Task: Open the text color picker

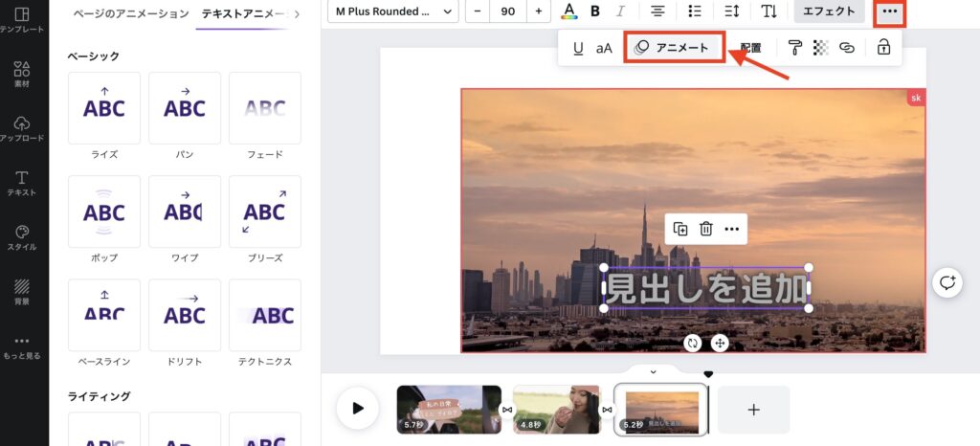Action: 569,11
